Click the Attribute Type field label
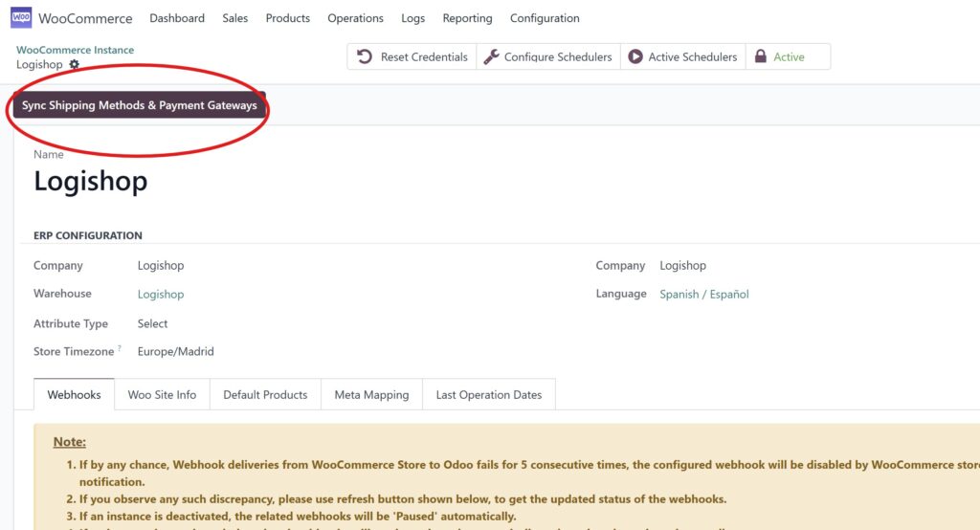The image size is (980, 530). [x=71, y=323]
